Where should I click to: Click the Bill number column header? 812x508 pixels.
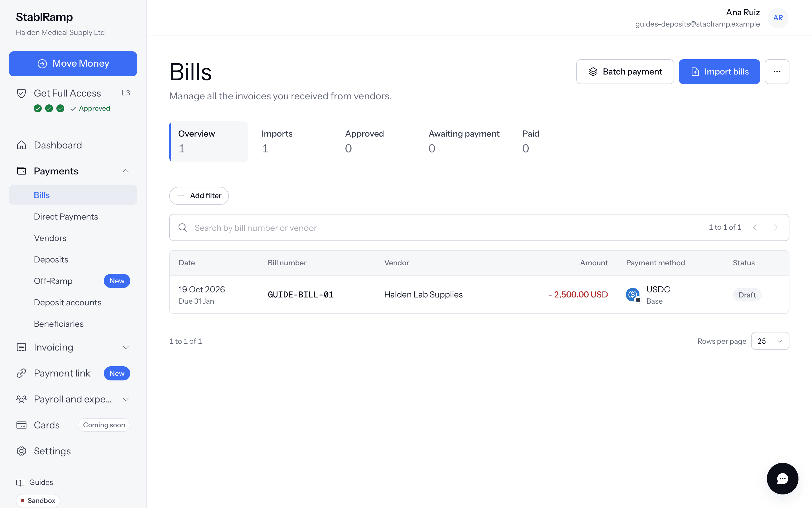point(287,263)
